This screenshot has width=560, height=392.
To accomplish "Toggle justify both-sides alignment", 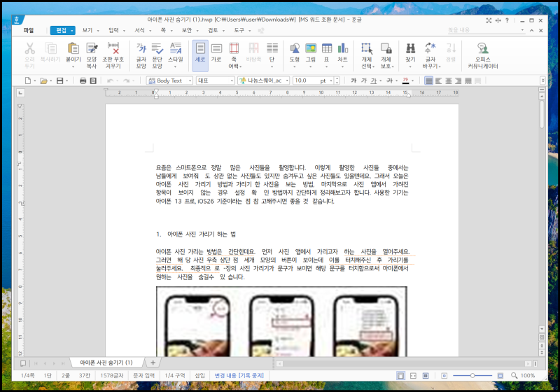I will point(429,80).
